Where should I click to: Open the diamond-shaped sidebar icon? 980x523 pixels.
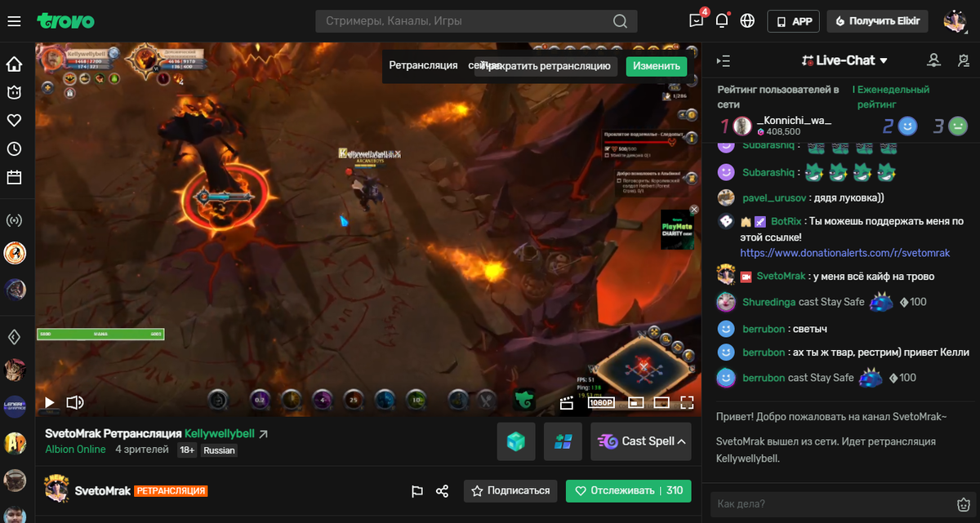pos(14,337)
